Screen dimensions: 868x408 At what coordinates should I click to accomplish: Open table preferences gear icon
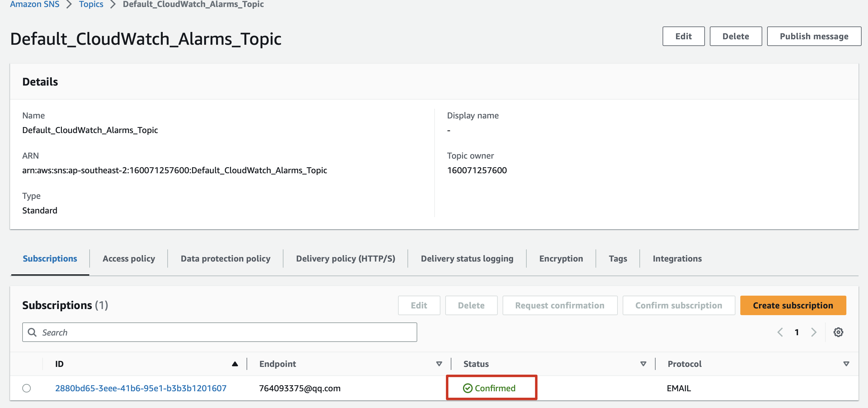click(x=838, y=332)
